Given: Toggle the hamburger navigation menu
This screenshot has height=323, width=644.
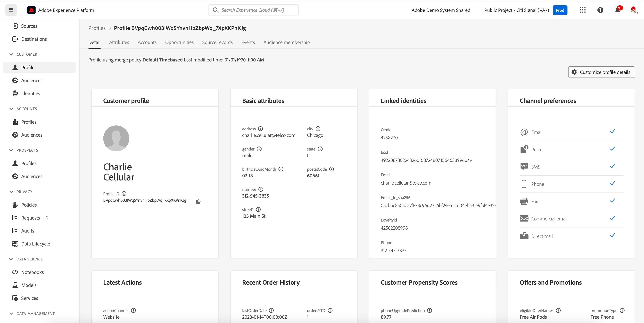Looking at the screenshot, I should tap(11, 10).
